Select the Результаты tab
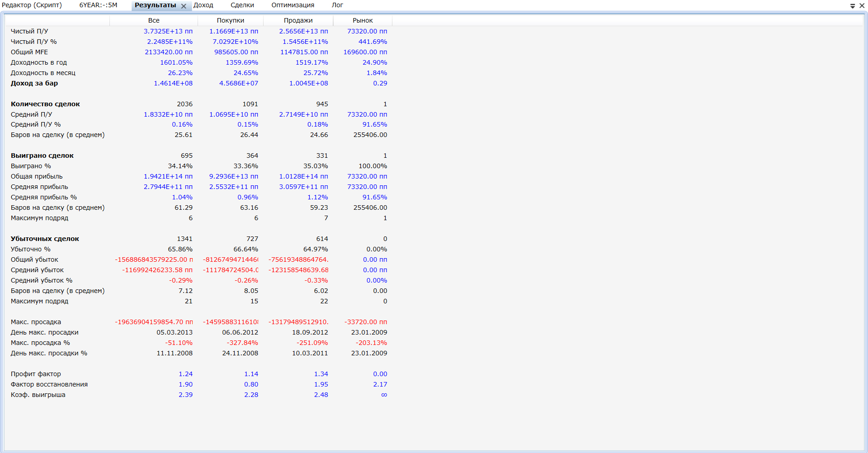The image size is (868, 453). [x=156, y=5]
